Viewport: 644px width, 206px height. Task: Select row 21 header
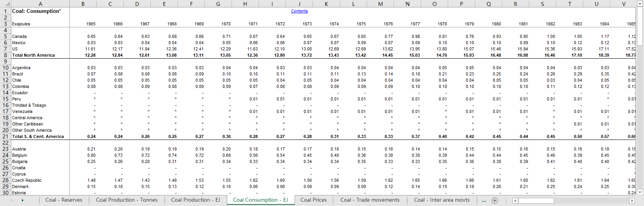[5, 136]
